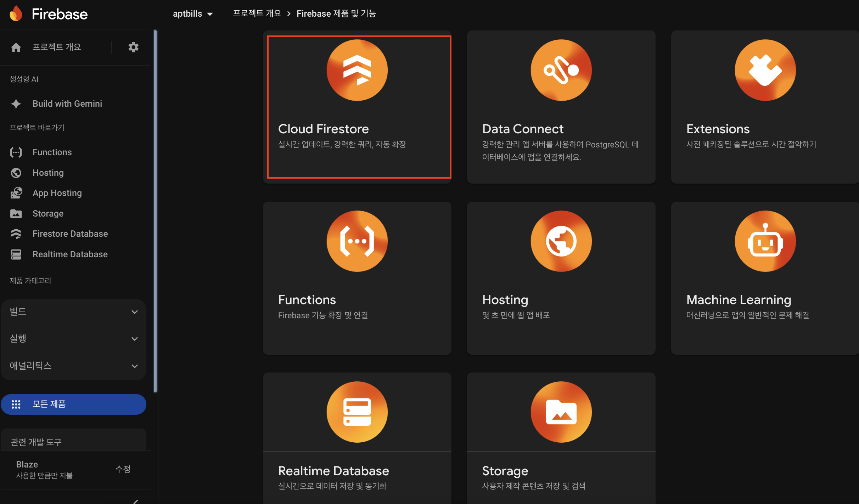Viewport: 859px width, 504px height.
Task: Click the Storage card folder icon
Action: (x=561, y=412)
